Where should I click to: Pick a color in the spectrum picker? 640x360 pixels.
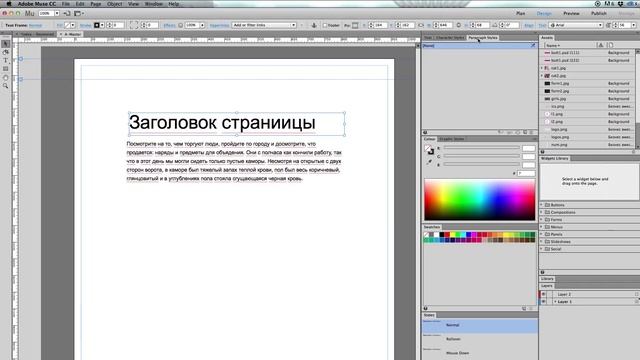coord(480,200)
